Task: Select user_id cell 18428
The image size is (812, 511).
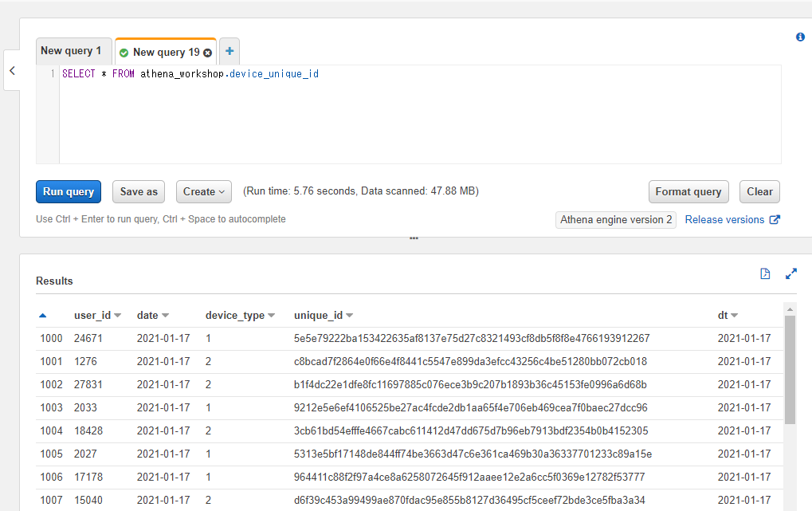Action: pos(88,430)
